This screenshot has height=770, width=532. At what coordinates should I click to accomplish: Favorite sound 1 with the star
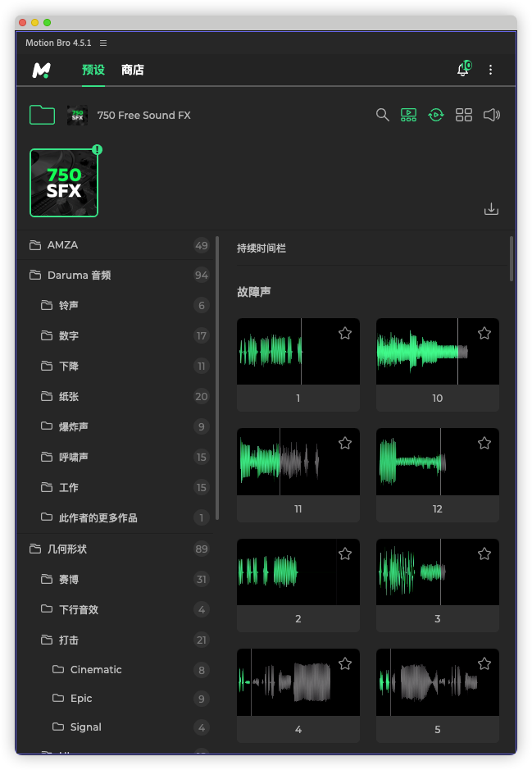[345, 334]
